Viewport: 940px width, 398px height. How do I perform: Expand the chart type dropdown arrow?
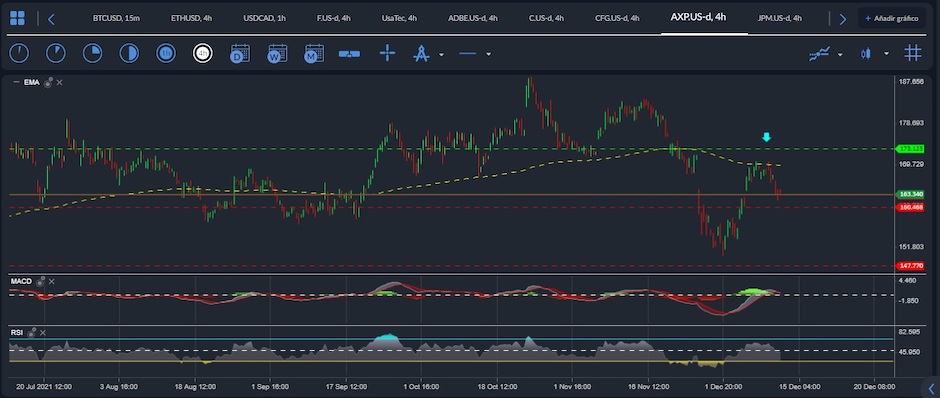[x=886, y=55]
